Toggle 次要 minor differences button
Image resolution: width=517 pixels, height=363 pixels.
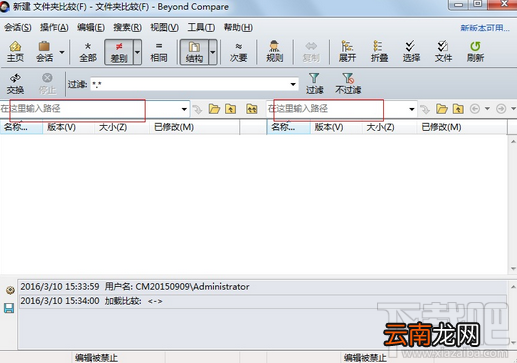click(238, 52)
